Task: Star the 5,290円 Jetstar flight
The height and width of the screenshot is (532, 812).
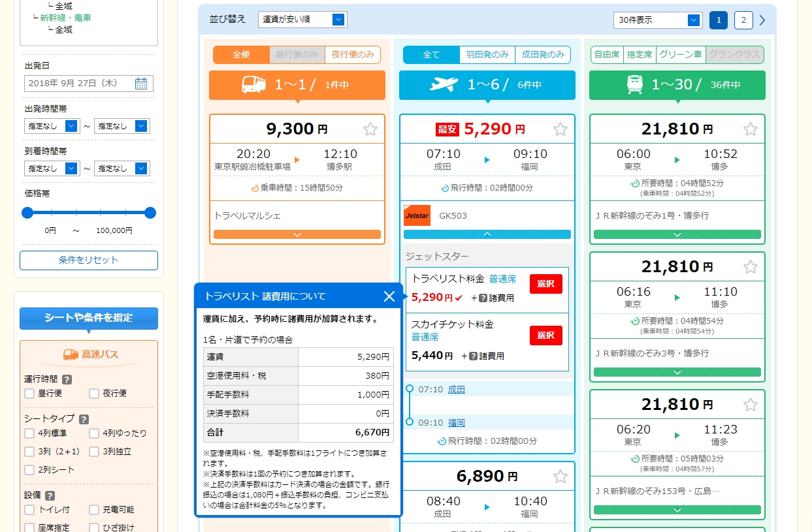Action: [560, 129]
